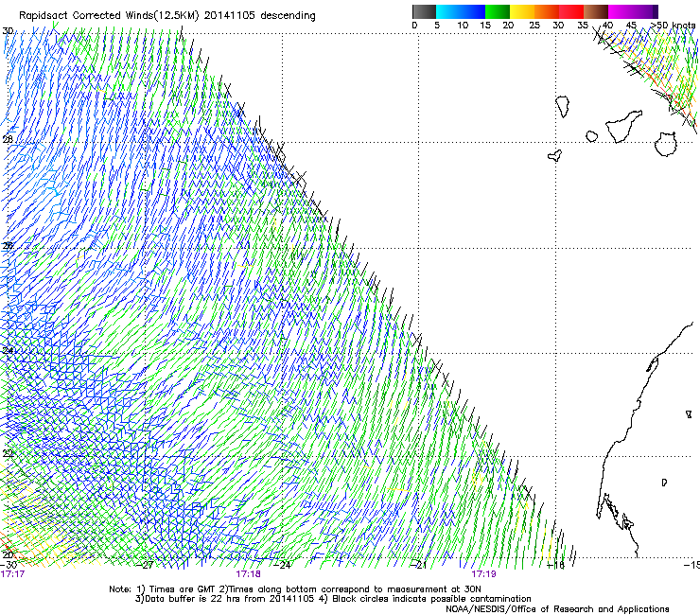The height and width of the screenshot is (615, 700).
Task: Select the longitude label '-21' on bottom axis
Action: click(419, 565)
